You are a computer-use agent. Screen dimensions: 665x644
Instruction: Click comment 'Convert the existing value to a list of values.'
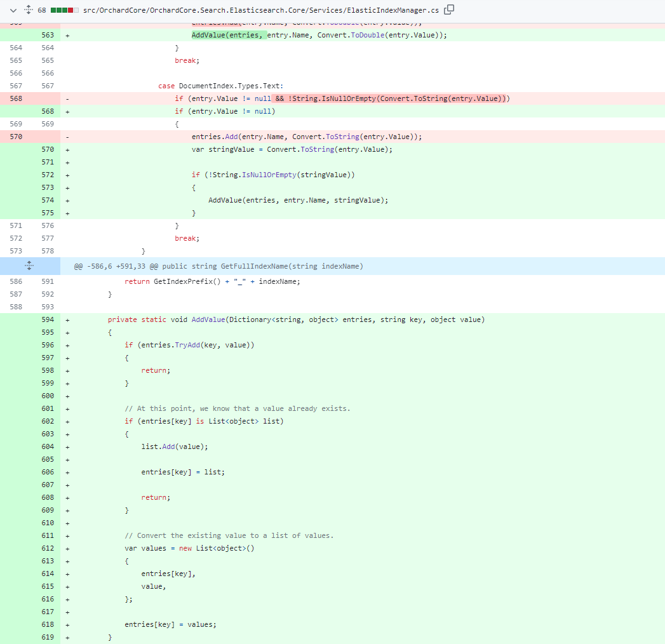tap(229, 536)
